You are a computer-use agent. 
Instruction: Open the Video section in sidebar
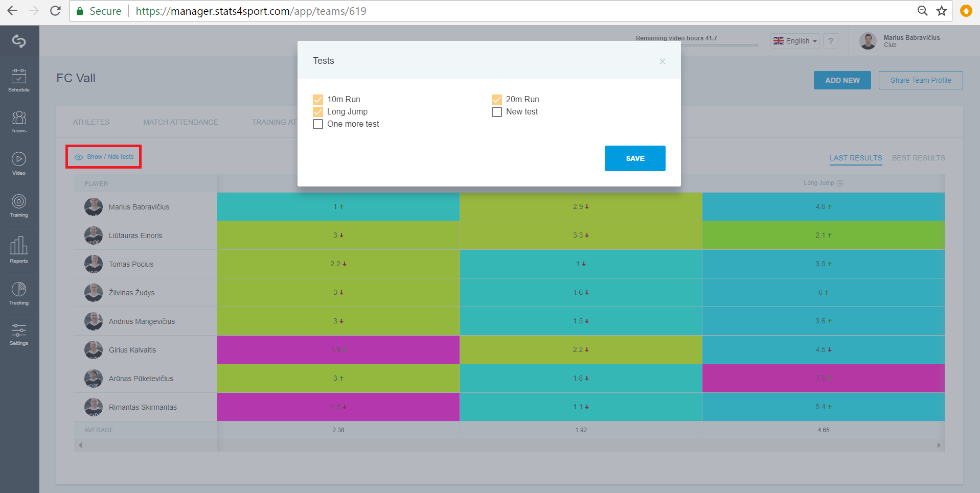point(19,163)
